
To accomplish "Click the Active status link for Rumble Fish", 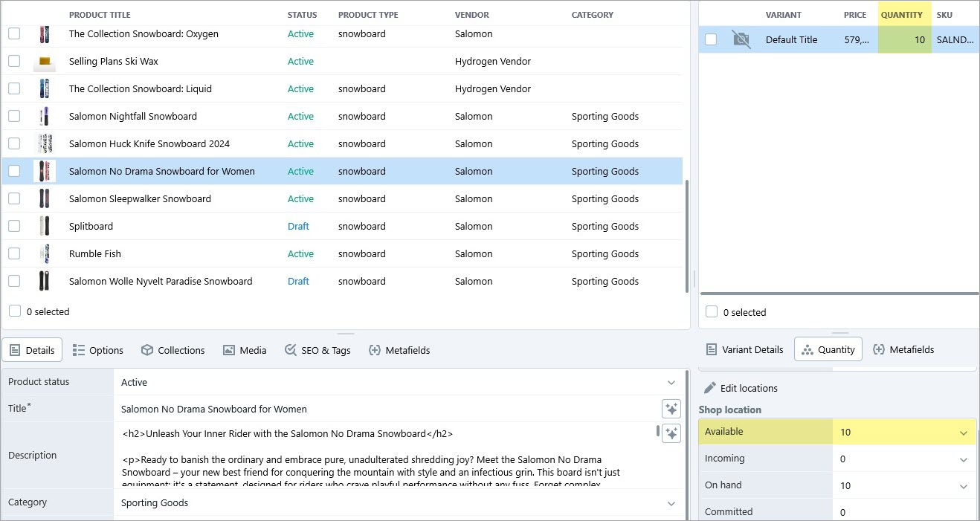I will (x=300, y=253).
